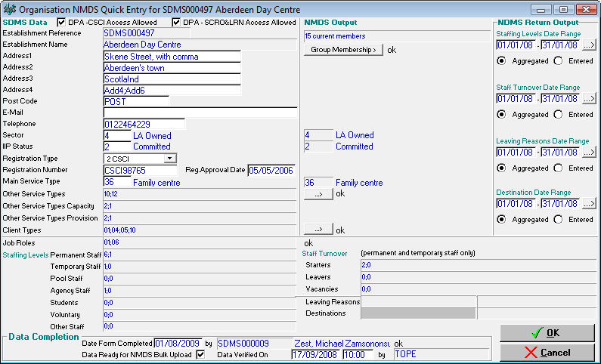Click the Registration Number field

tap(141, 171)
